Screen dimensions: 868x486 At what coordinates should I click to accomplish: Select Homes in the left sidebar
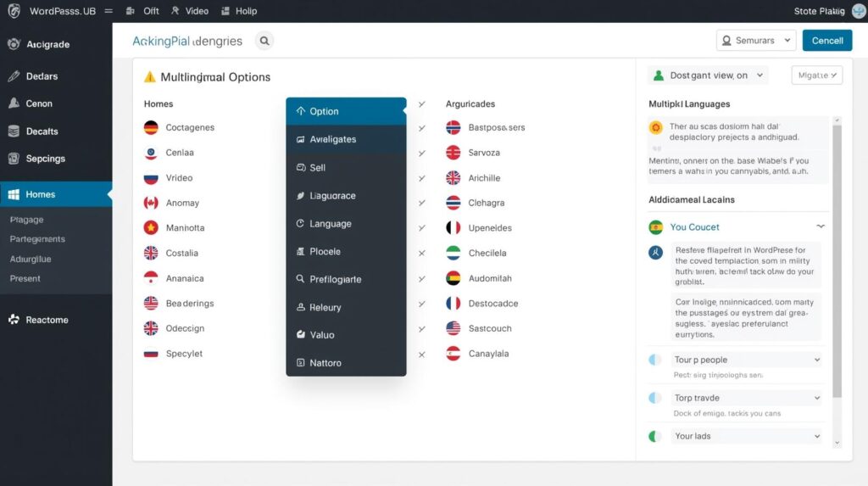click(x=41, y=194)
